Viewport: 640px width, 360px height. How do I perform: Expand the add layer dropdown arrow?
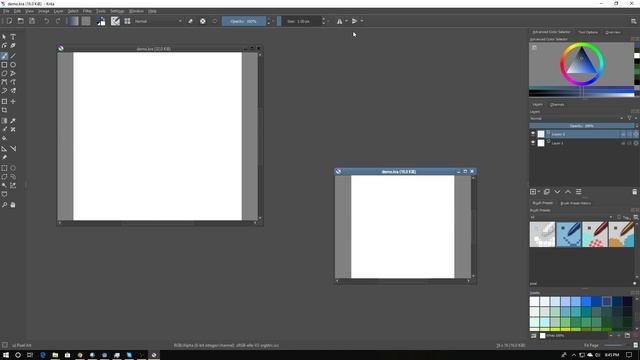coord(539,192)
